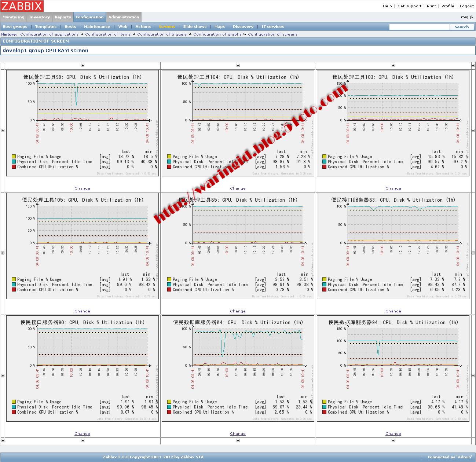Viewport: 476px width, 462px height.
Task: Click Change under the 便民处理工具104 graph
Action: (238, 188)
